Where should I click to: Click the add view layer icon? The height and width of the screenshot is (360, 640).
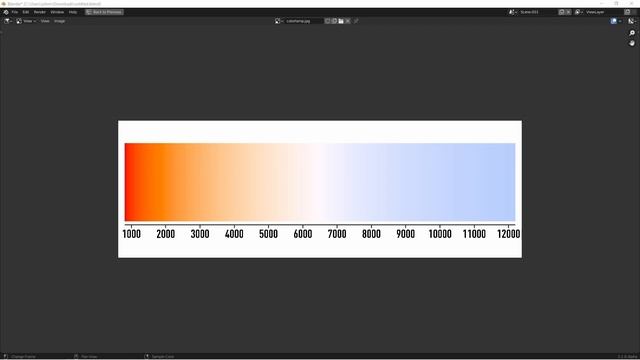coord(628,12)
